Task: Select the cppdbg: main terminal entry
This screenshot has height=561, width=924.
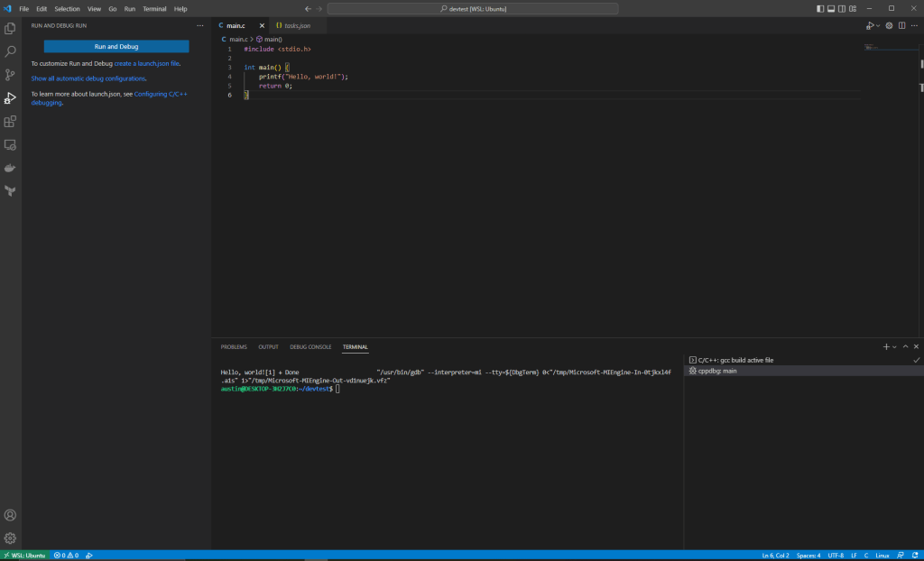Action: point(717,371)
